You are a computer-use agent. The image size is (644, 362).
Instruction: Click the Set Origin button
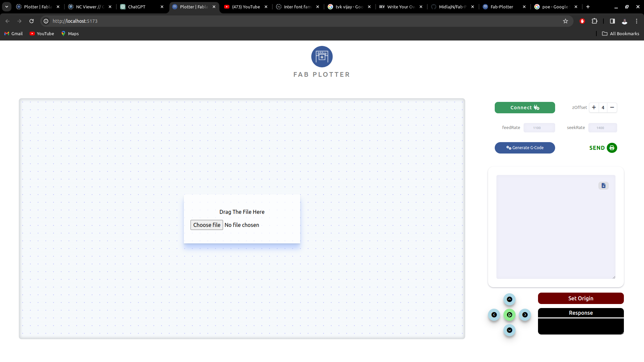click(x=581, y=298)
